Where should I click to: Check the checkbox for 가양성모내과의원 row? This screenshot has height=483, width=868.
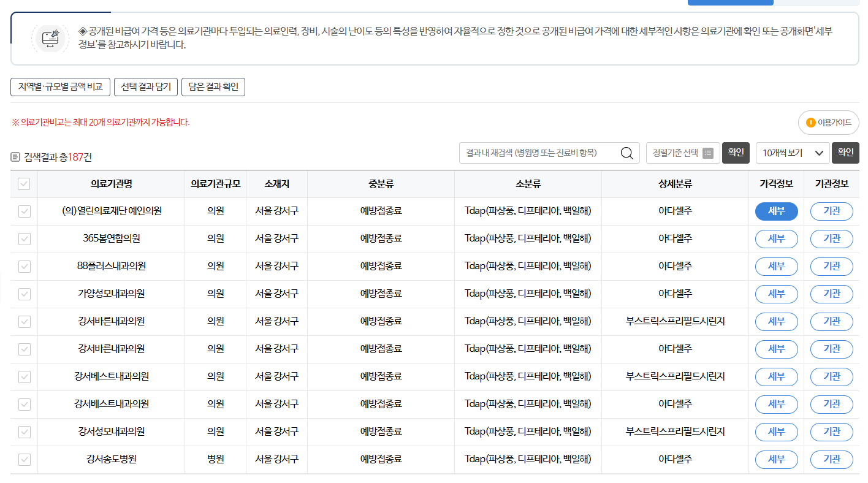coord(23,294)
